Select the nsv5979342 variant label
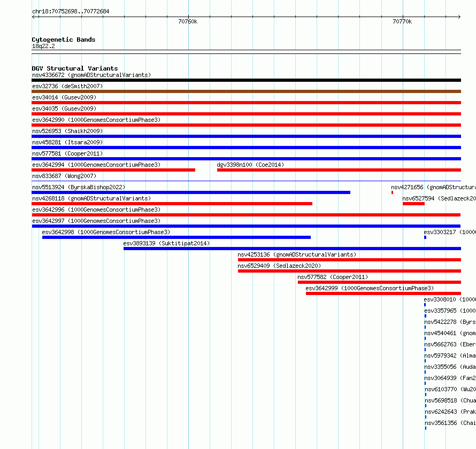476x449 pixels. [450, 355]
